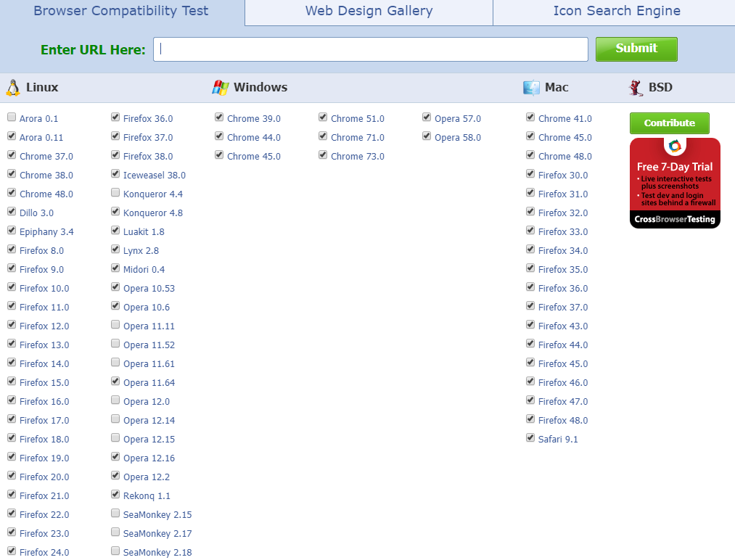
Task: Toggle Mac Firefox 48.0 checkbox
Action: 530,419
